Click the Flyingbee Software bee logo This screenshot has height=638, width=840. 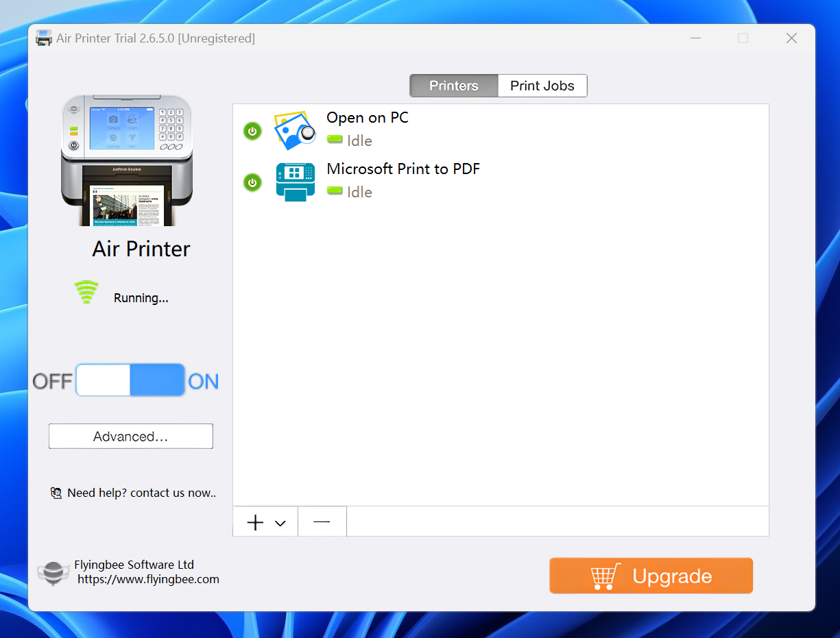53,573
